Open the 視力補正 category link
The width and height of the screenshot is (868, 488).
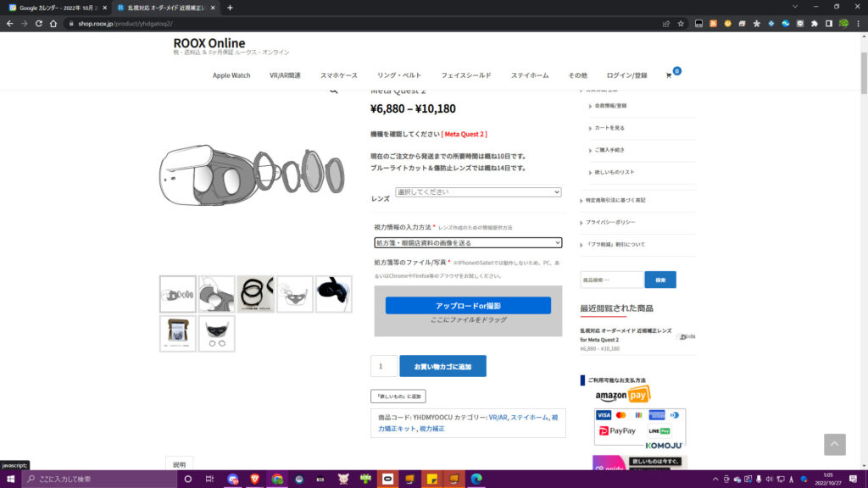431,428
